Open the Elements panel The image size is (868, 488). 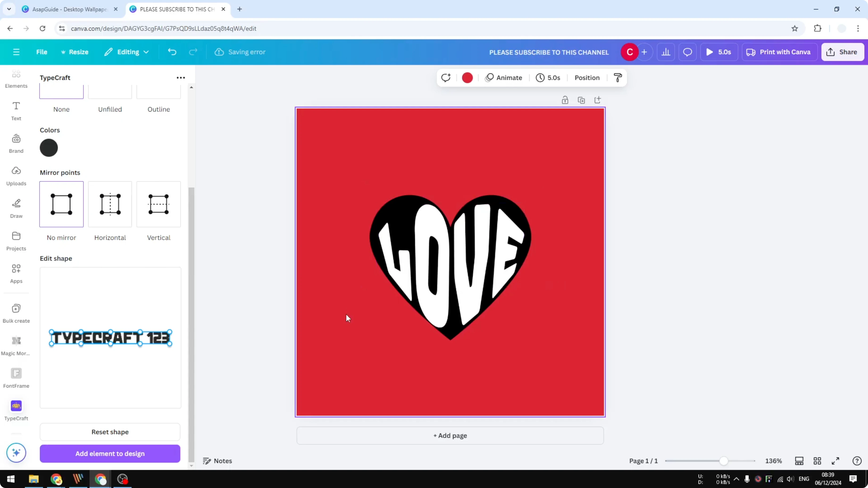tap(16, 78)
